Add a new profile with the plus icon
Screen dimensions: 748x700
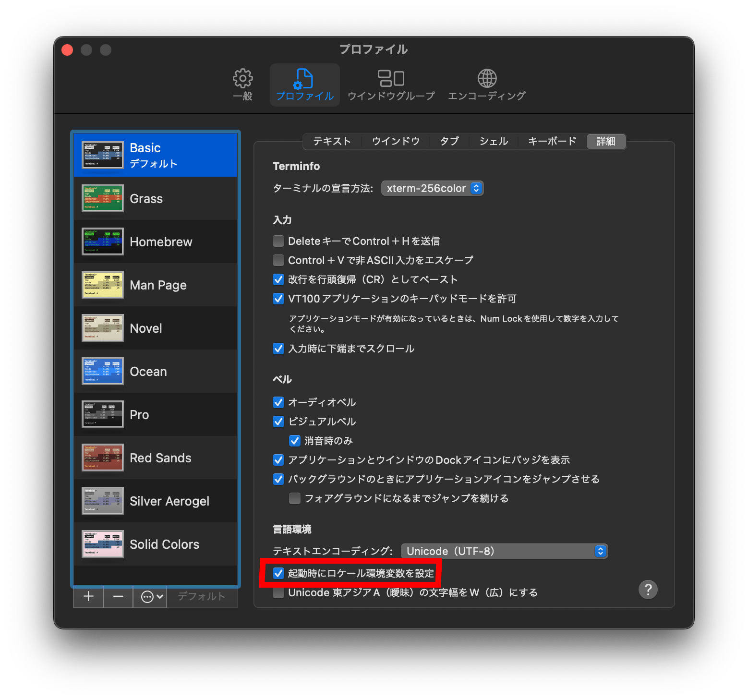coord(88,597)
